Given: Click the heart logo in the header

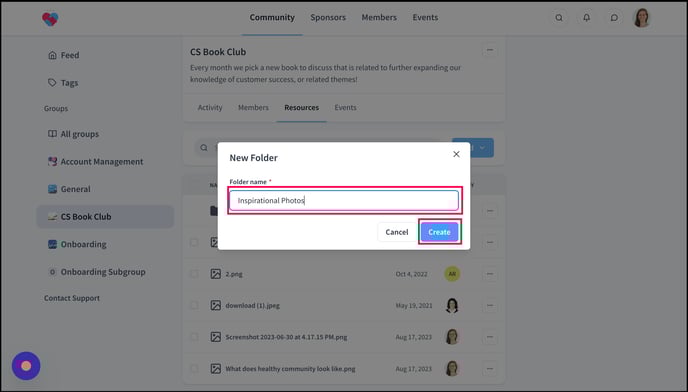Looking at the screenshot, I should coord(50,18).
